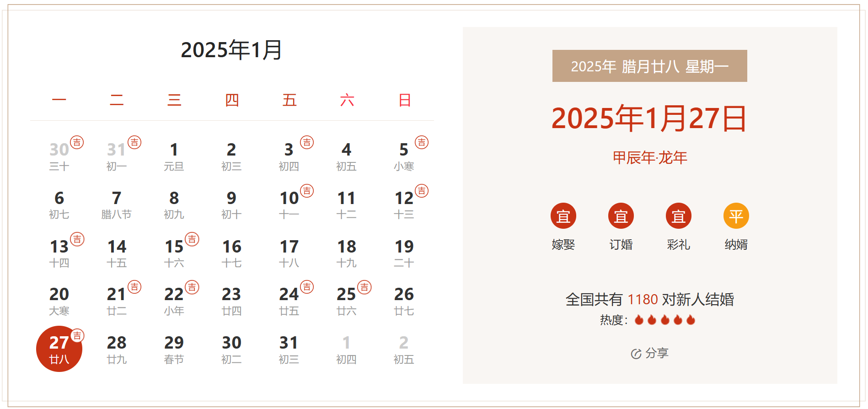The width and height of the screenshot is (868, 409).
Task: Click the 吉 badge on January 5
Action: pos(422,142)
